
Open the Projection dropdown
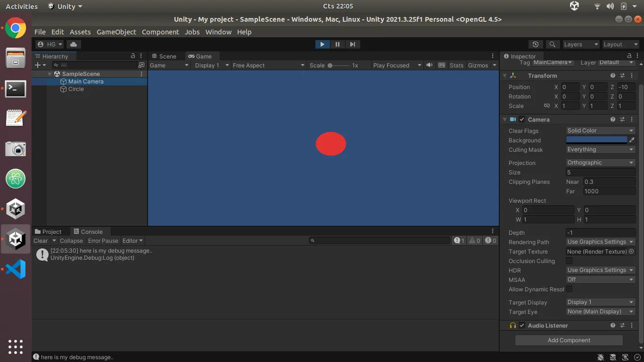pyautogui.click(x=600, y=162)
